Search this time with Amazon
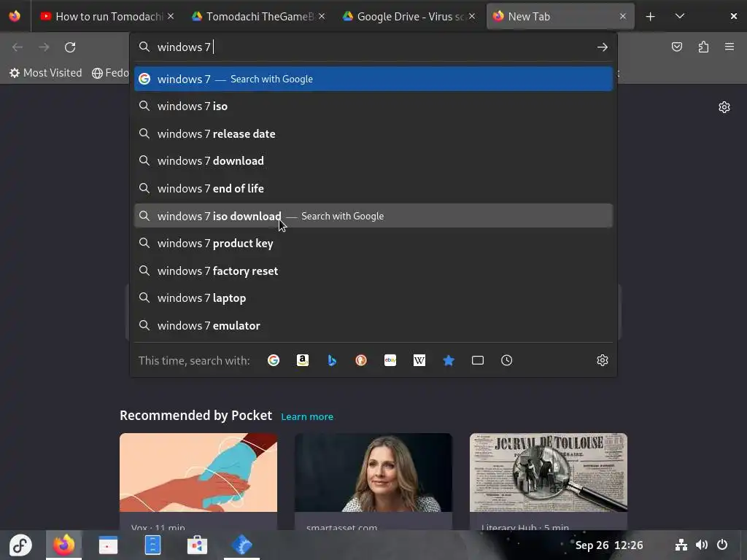Viewport: 747px width, 560px height. [303, 360]
